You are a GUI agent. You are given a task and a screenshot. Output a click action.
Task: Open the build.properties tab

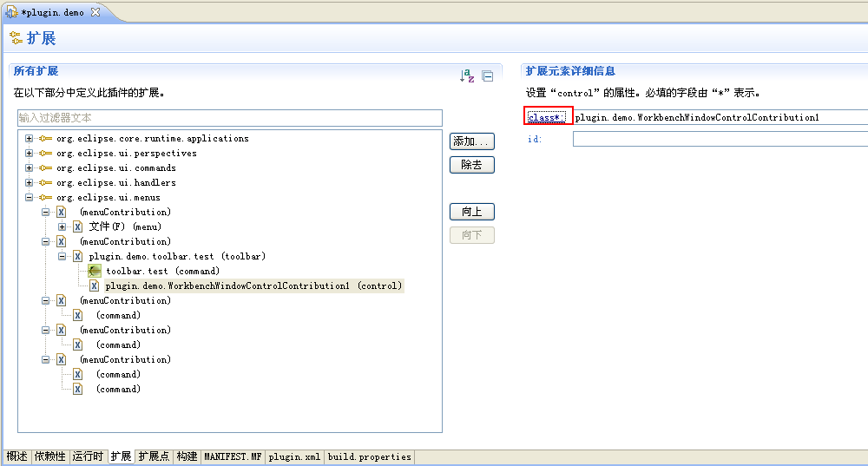[x=369, y=456]
